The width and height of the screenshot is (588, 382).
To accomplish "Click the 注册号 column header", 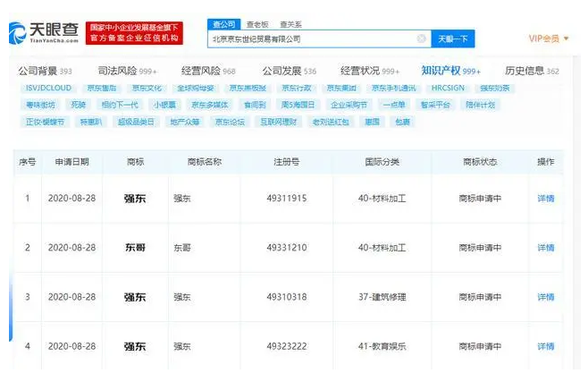I will (287, 162).
